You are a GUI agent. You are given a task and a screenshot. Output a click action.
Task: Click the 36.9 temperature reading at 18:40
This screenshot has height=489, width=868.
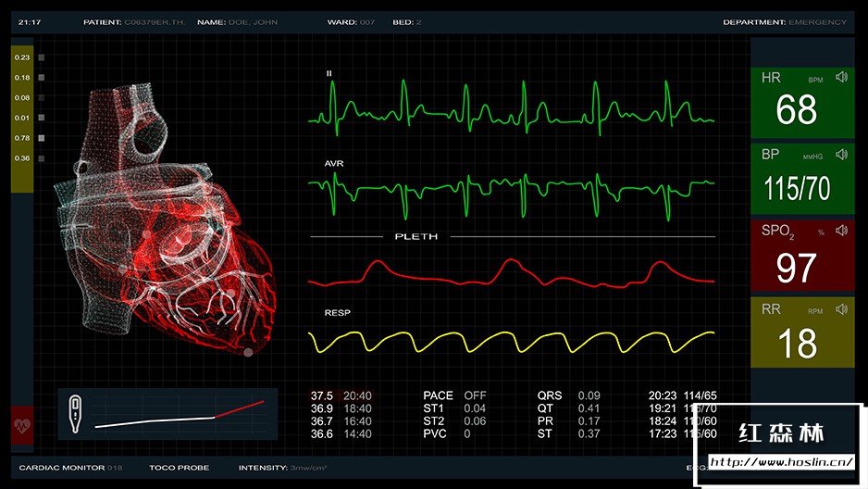[341, 408]
